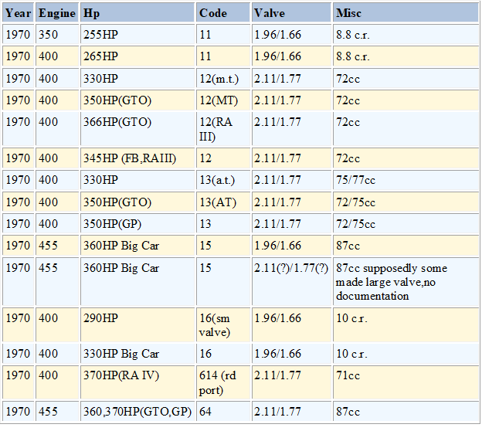Click the Year column header

[18, 13]
